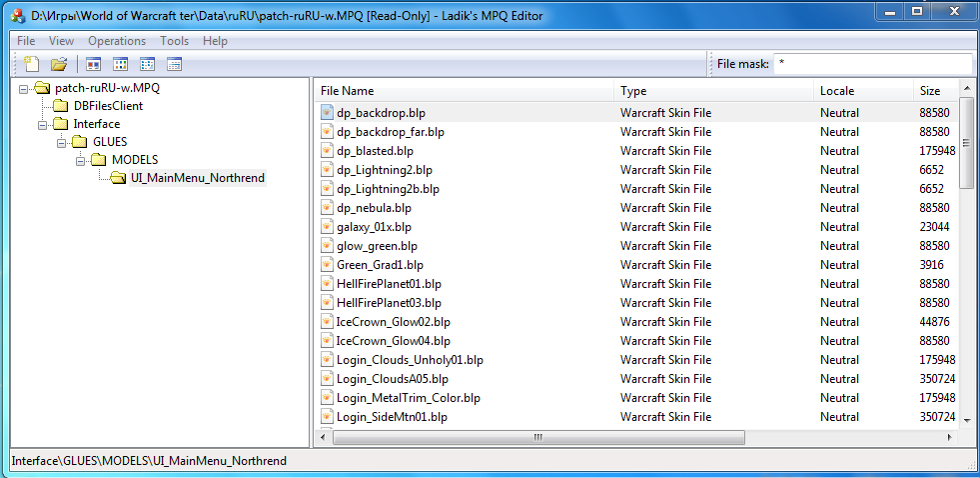The width and height of the screenshot is (980, 478).
Task: Sort by Locale column header
Action: (x=863, y=91)
